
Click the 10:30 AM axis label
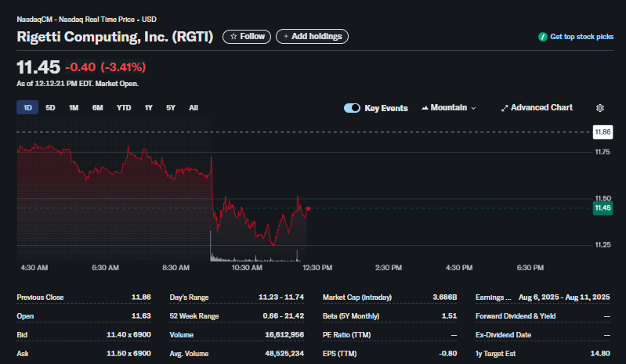(247, 268)
